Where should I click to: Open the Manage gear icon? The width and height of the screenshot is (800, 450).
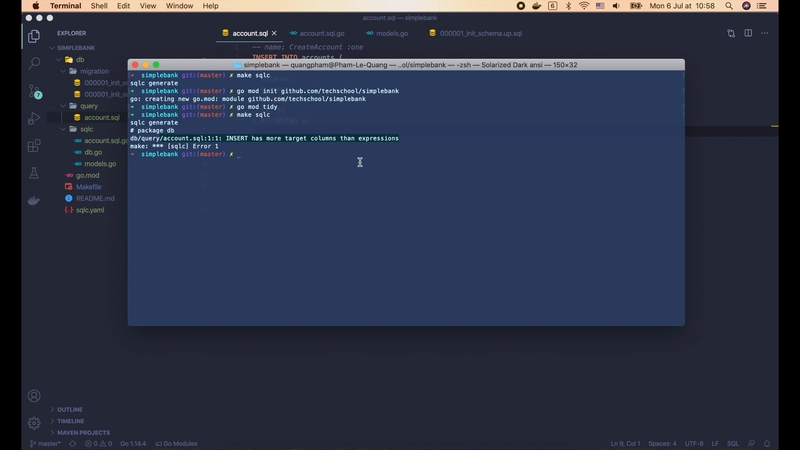pyautogui.click(x=34, y=422)
